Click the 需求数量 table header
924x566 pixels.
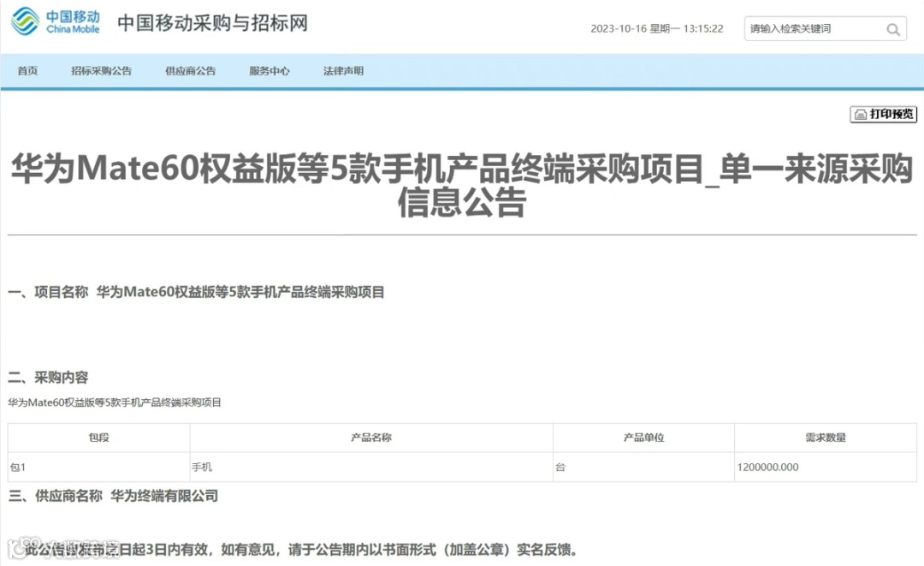pyautogui.click(x=826, y=438)
